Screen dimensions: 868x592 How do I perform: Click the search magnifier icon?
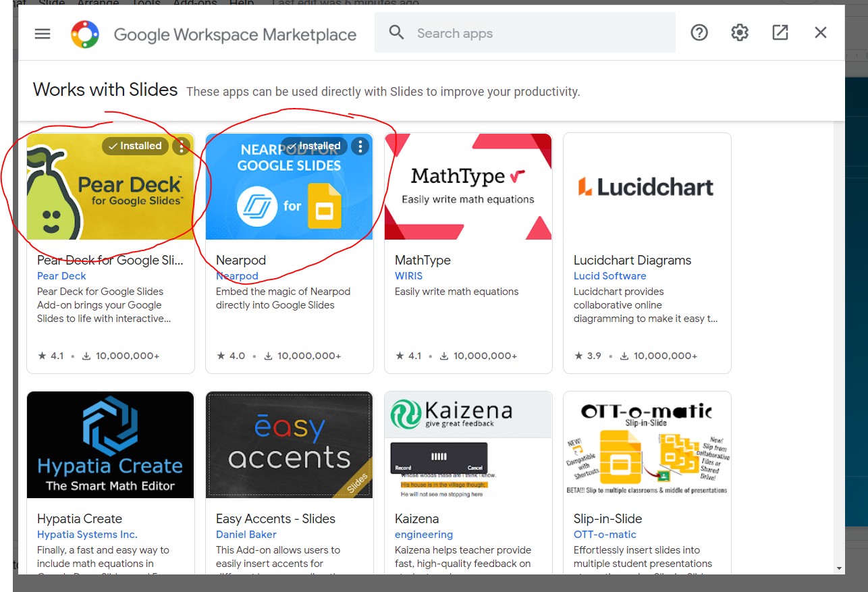(396, 32)
